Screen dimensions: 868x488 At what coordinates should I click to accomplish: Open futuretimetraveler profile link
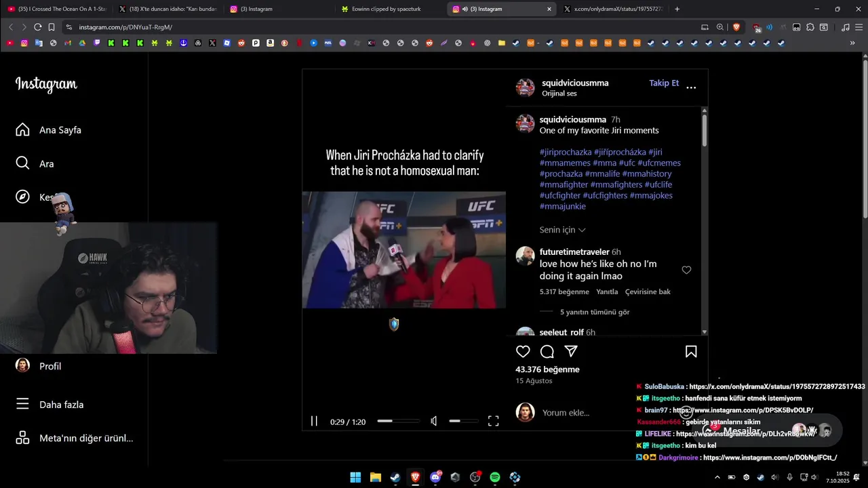[x=574, y=251]
